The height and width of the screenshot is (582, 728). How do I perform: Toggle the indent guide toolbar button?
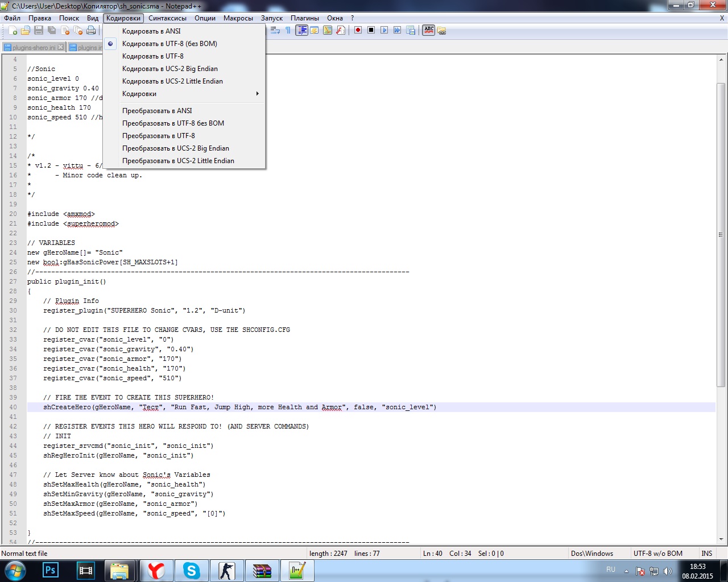tap(301, 30)
